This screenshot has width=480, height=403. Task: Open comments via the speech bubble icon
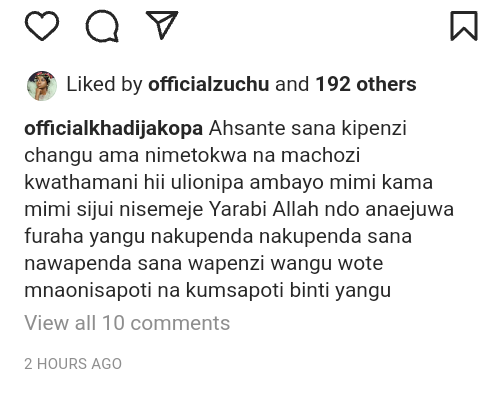tap(102, 26)
